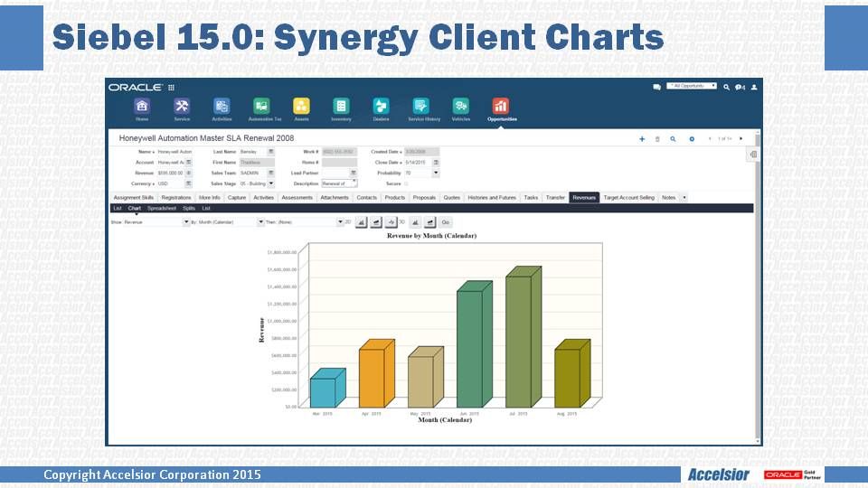Open the user profile icon
Screen dimensions: 868x488
tap(753, 88)
